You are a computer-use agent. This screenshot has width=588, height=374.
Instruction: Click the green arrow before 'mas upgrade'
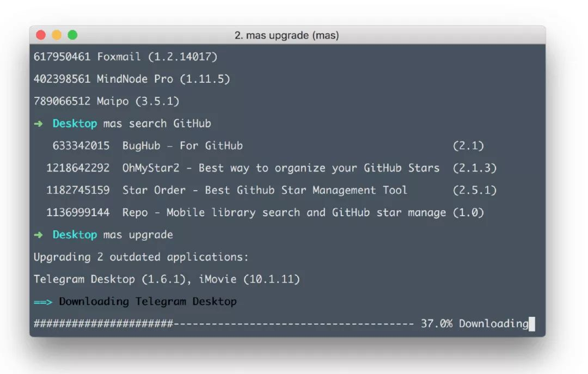pos(39,235)
